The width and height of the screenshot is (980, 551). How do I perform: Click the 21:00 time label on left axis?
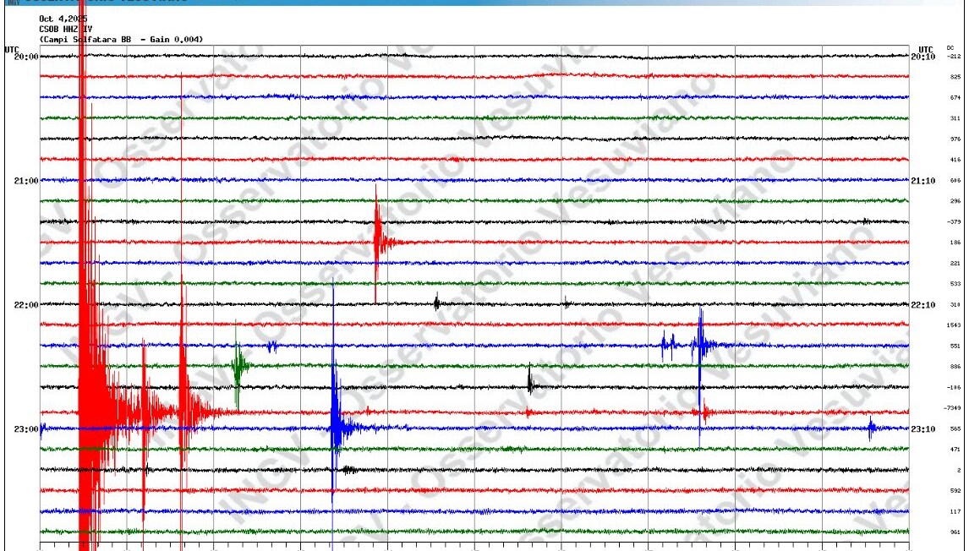26,181
